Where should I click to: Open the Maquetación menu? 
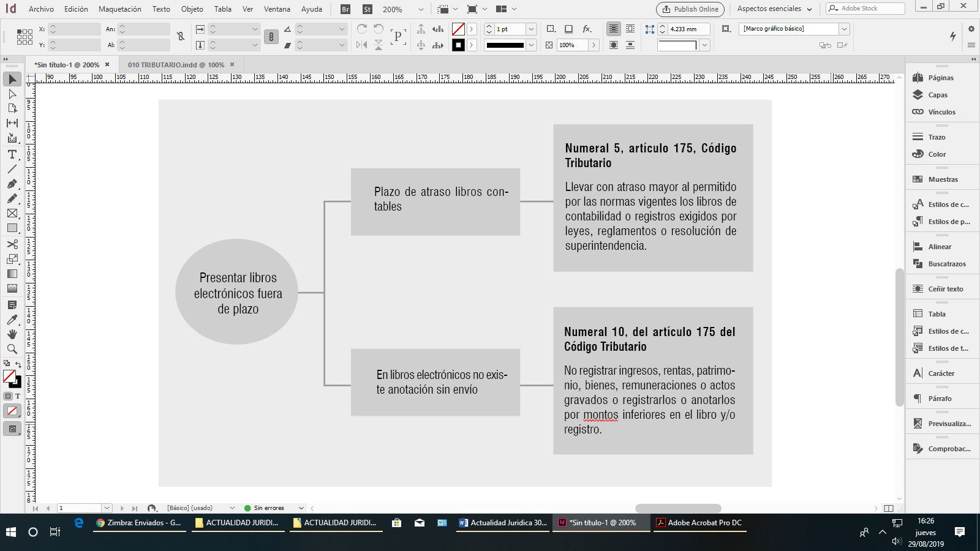tap(120, 9)
